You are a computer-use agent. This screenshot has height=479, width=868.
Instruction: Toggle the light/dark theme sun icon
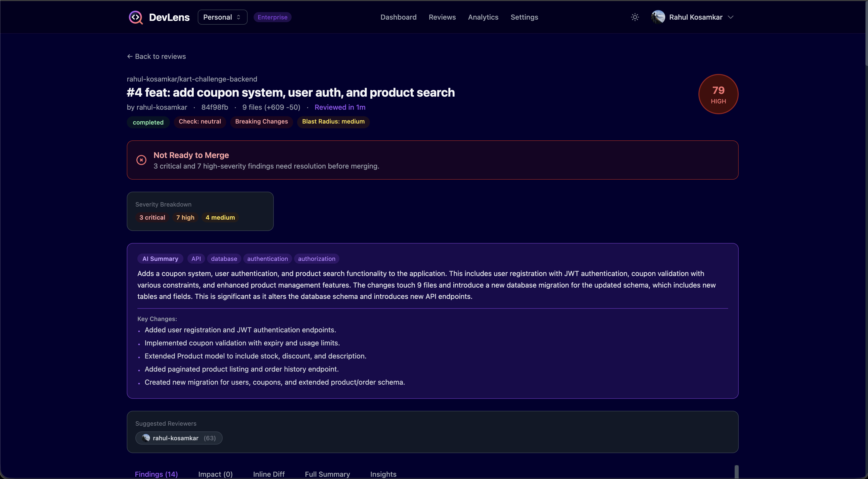[x=635, y=17]
